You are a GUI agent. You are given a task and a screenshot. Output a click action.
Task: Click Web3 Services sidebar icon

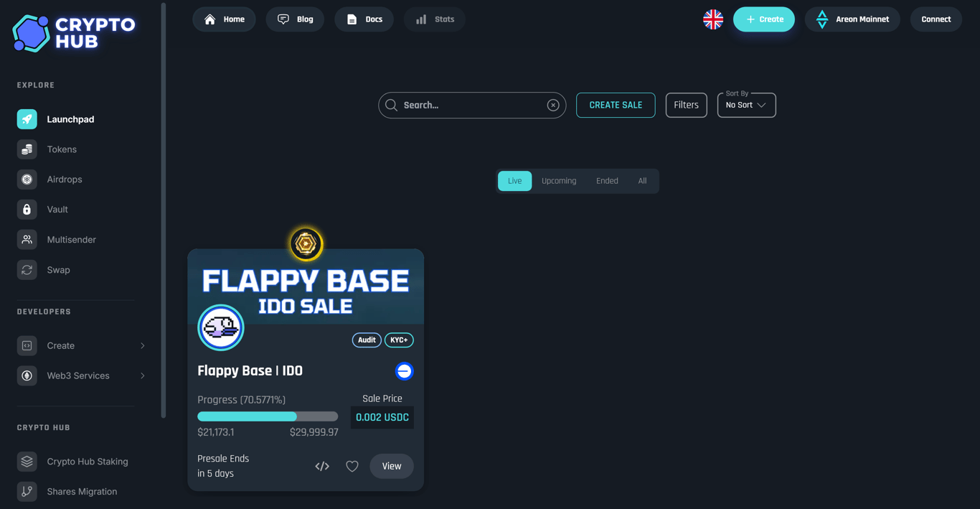point(27,375)
